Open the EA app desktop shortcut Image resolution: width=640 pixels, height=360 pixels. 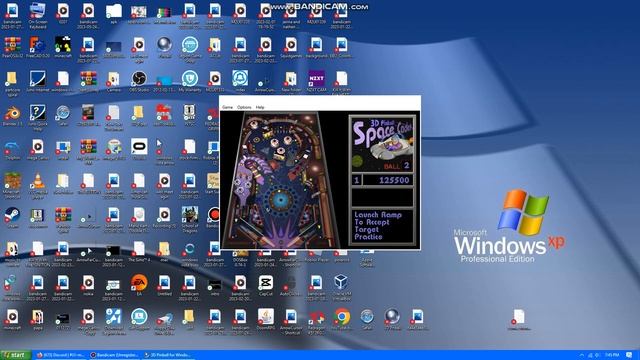pos(139,285)
